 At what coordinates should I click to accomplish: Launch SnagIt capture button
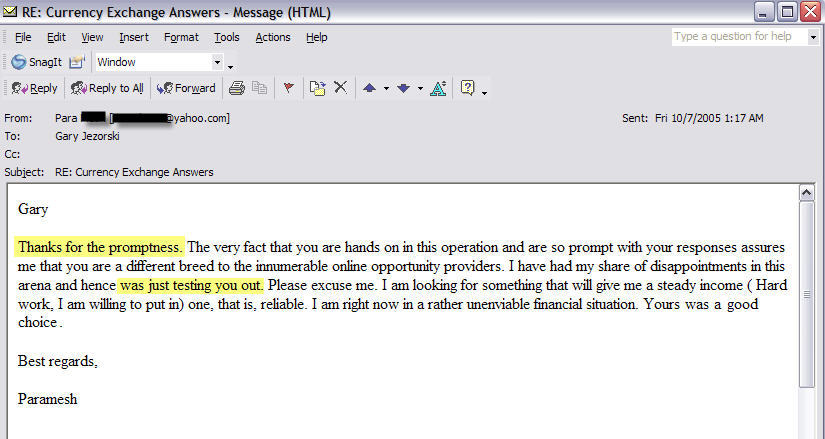pos(37,62)
